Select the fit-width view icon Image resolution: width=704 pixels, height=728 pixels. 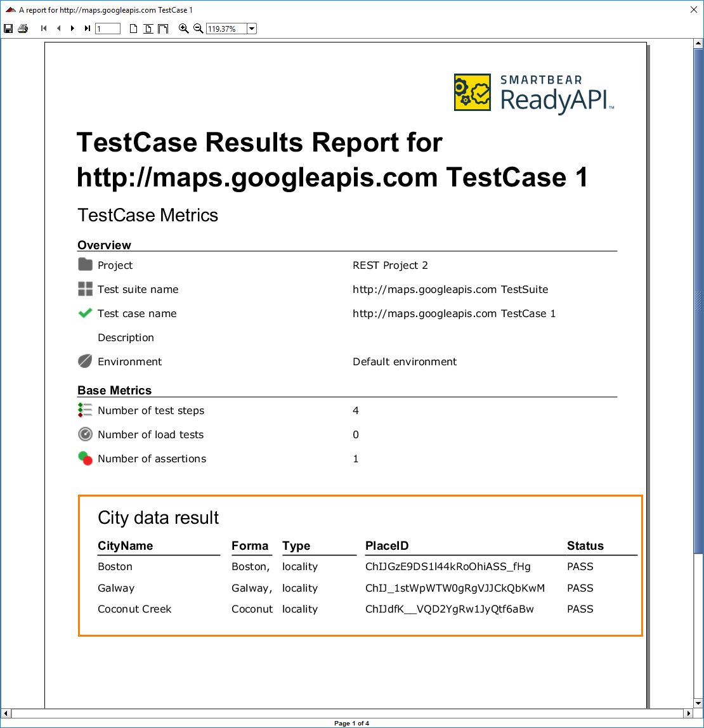pos(162,28)
